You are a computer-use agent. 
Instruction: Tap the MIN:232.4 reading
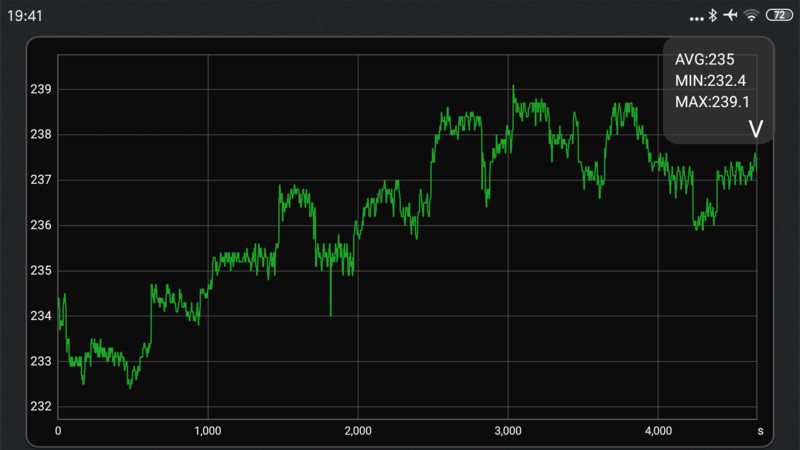pos(712,80)
